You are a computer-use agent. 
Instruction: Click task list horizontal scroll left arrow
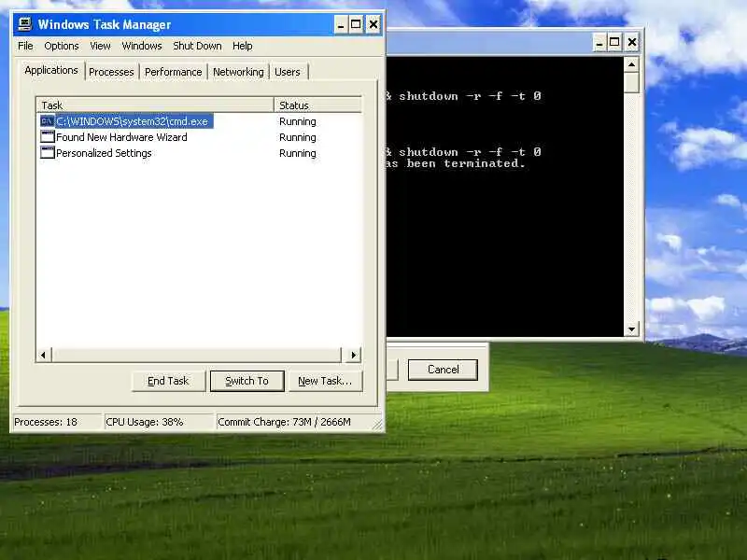(x=44, y=355)
